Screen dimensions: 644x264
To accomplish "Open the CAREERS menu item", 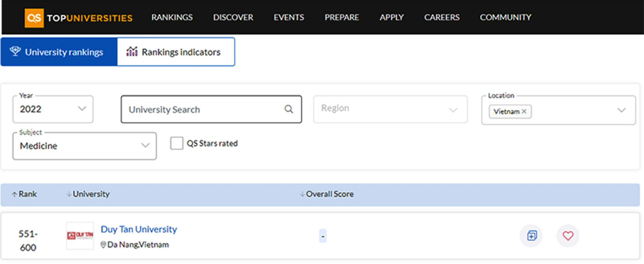I will [442, 18].
